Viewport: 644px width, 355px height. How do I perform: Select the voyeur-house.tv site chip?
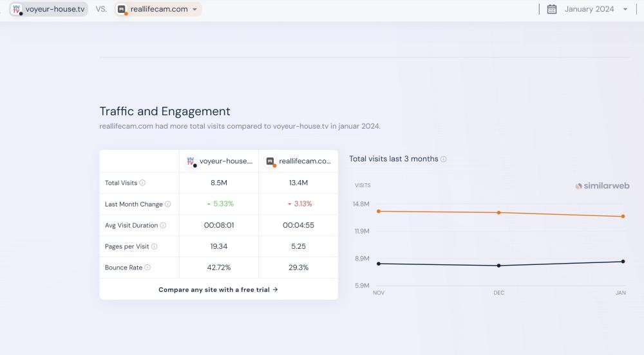(x=49, y=9)
